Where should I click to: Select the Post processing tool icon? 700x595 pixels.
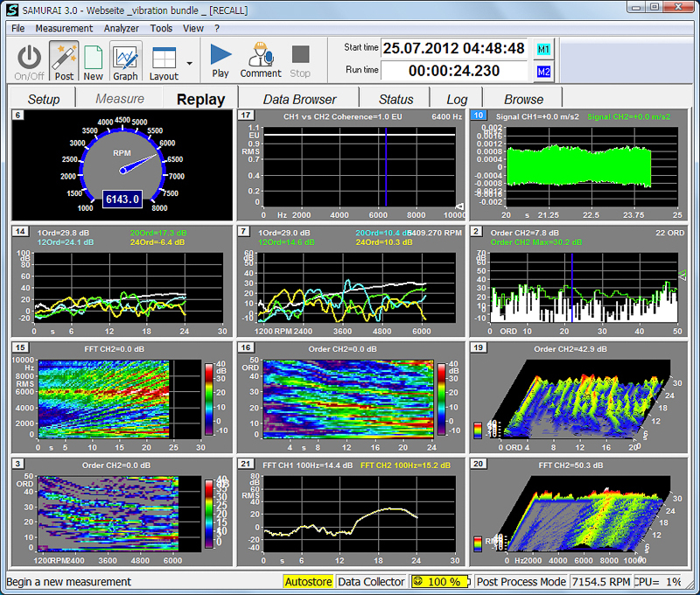click(64, 58)
